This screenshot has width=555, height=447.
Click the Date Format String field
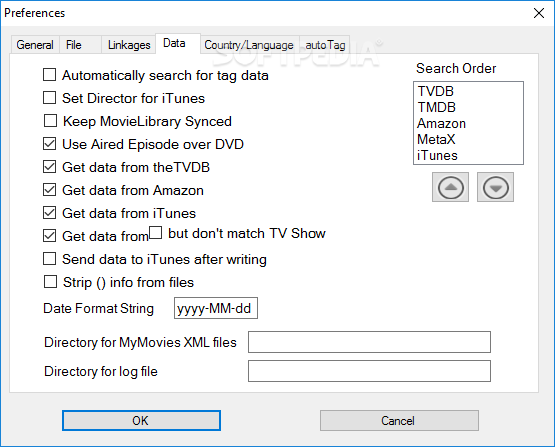pyautogui.click(x=216, y=308)
